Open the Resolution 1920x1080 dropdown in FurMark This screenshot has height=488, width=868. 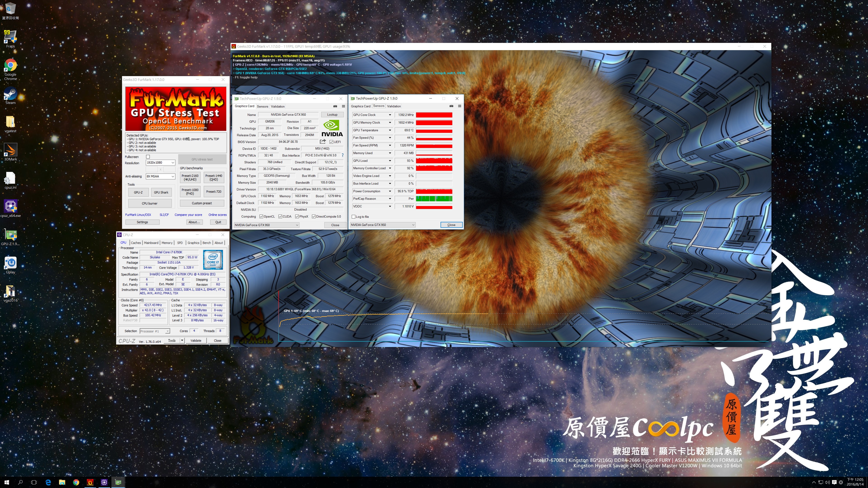160,163
